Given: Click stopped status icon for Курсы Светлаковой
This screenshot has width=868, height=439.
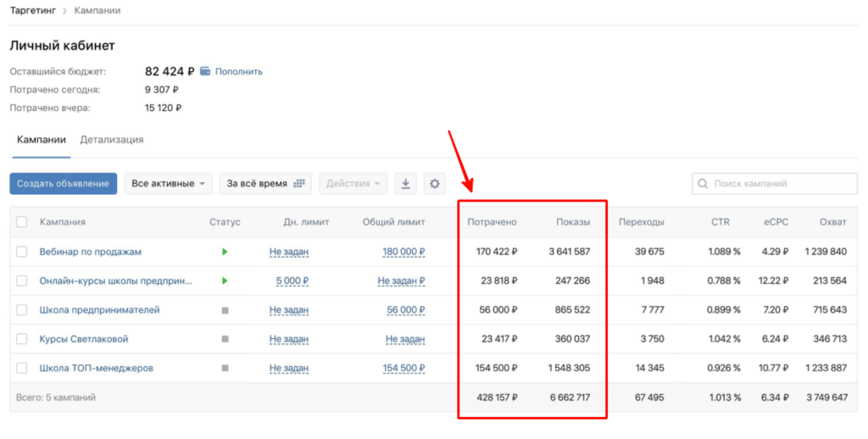Looking at the screenshot, I should point(225,339).
